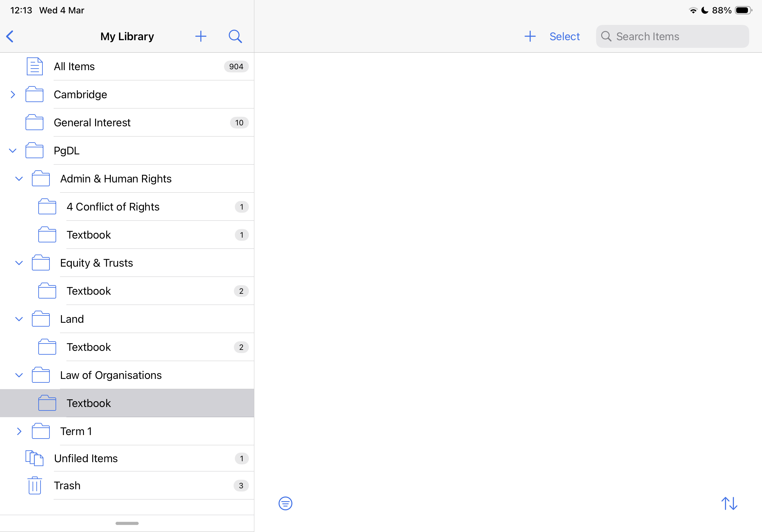Open the filter icon at bottom
Screen dimensions: 762x532
pos(285,503)
